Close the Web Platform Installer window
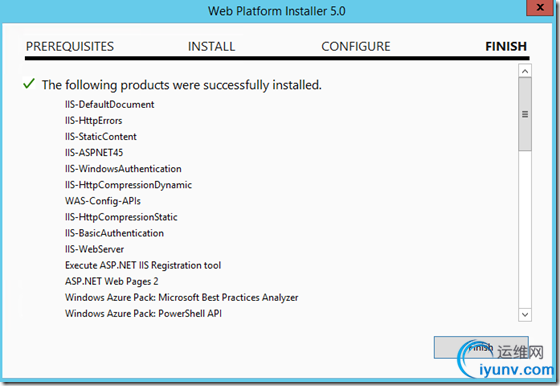Image resolution: width=560 pixels, height=386 pixels. pyautogui.click(x=540, y=7)
